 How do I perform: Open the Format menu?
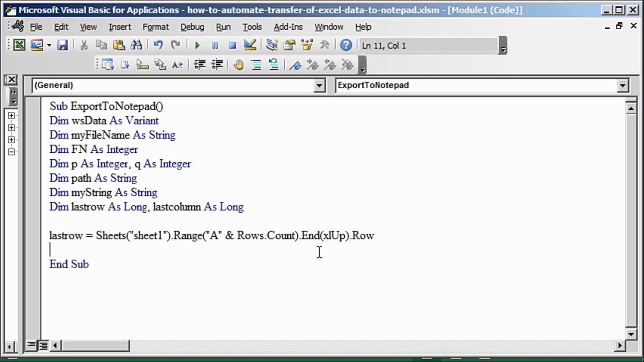155,27
